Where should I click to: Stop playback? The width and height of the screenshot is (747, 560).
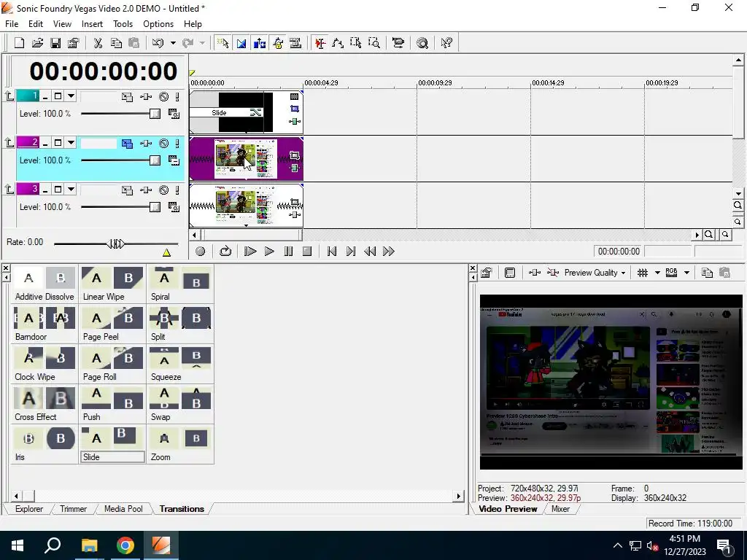(x=307, y=252)
